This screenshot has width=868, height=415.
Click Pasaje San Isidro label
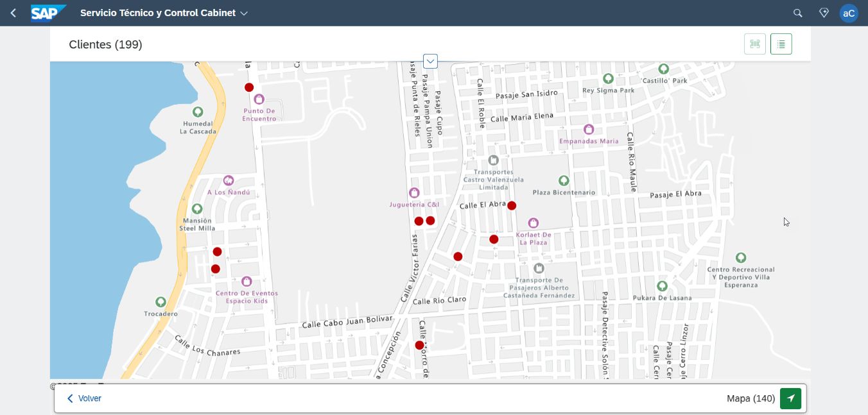tap(527, 94)
